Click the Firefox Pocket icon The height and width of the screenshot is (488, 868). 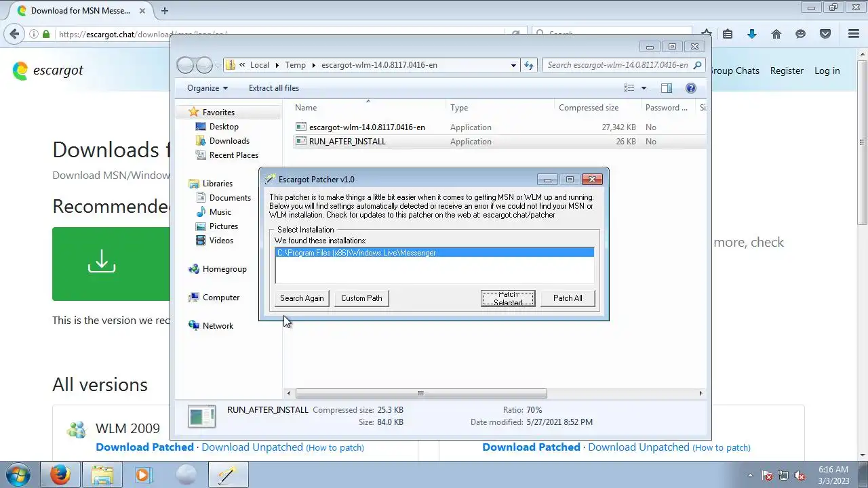[x=825, y=34]
